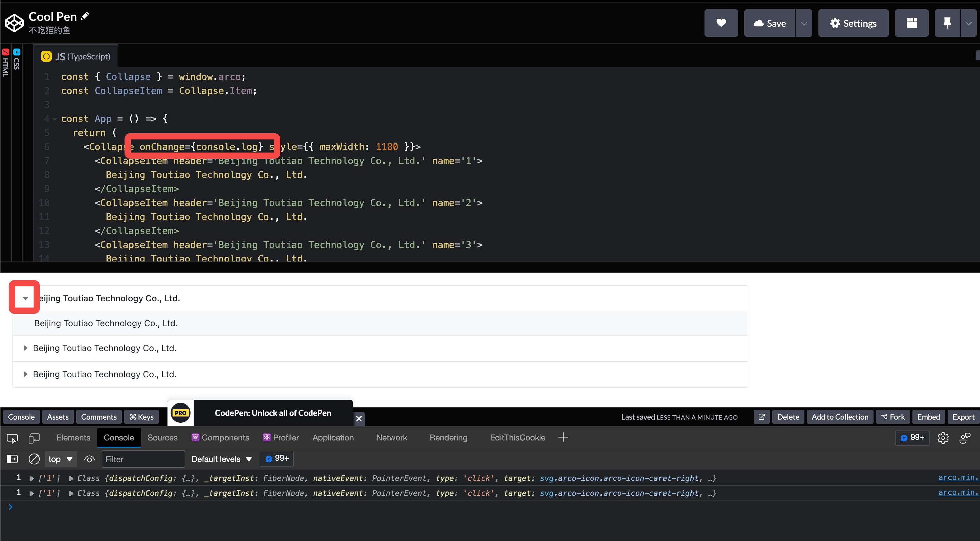980x541 pixels.
Task: Open the Default levels dropdown
Action: point(221,459)
